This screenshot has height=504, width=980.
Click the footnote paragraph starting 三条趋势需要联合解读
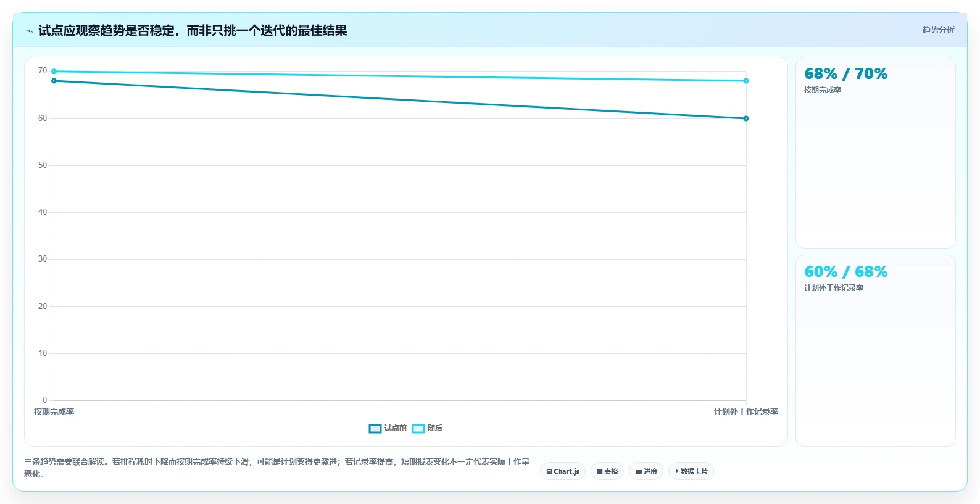click(x=277, y=468)
